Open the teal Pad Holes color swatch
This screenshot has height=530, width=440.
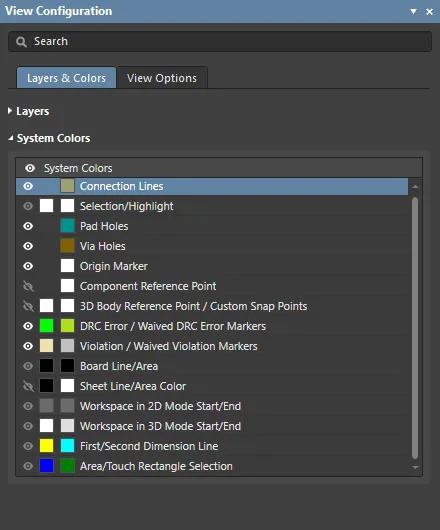pos(67,226)
